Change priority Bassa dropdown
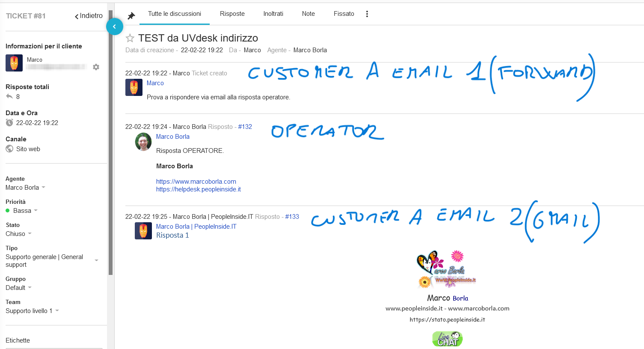The image size is (644, 349). [26, 211]
